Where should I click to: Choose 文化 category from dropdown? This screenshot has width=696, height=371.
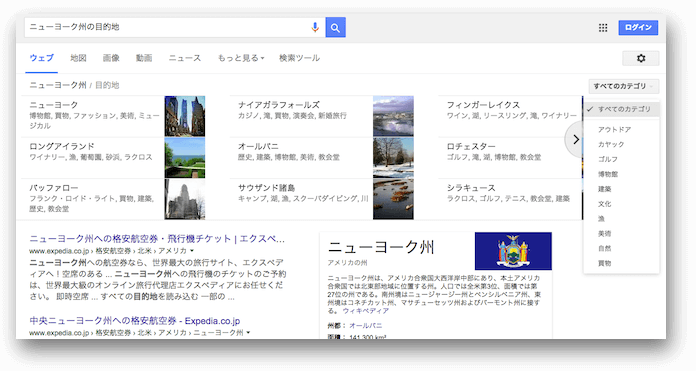[605, 204]
